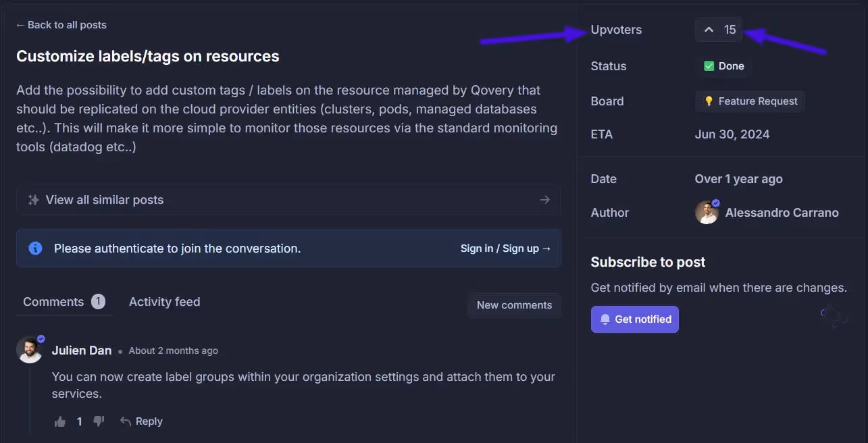Image resolution: width=868 pixels, height=443 pixels.
Task: Upvote the post using the chevron control
Action: (x=708, y=30)
